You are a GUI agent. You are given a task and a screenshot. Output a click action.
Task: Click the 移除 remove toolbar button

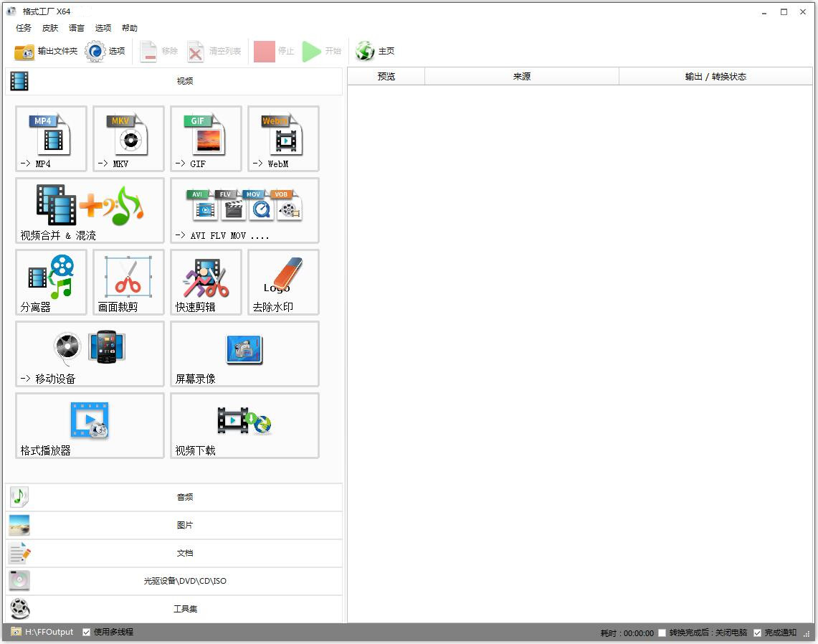tap(158, 51)
